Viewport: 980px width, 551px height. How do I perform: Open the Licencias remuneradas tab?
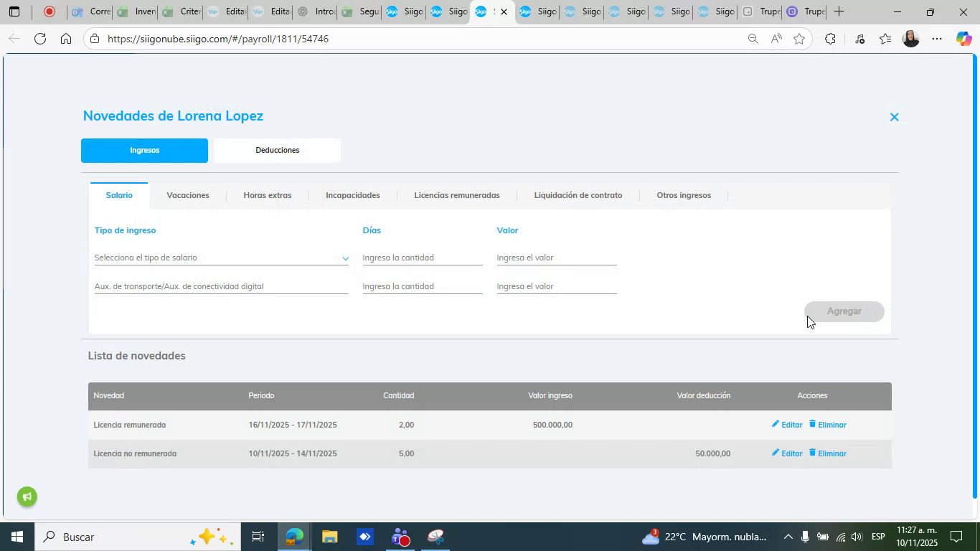tap(457, 195)
